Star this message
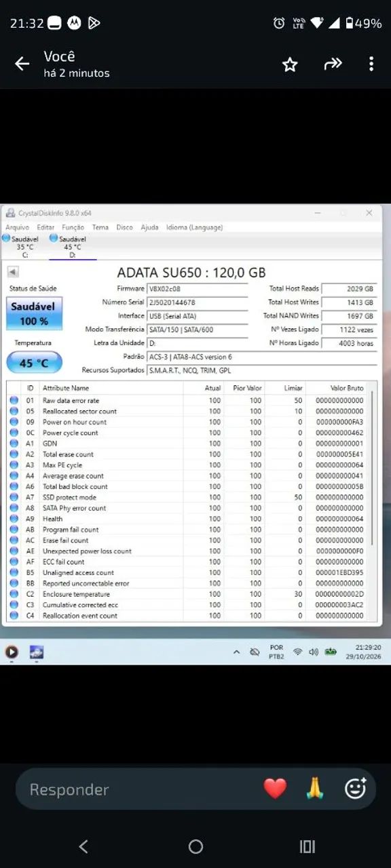 click(x=290, y=64)
